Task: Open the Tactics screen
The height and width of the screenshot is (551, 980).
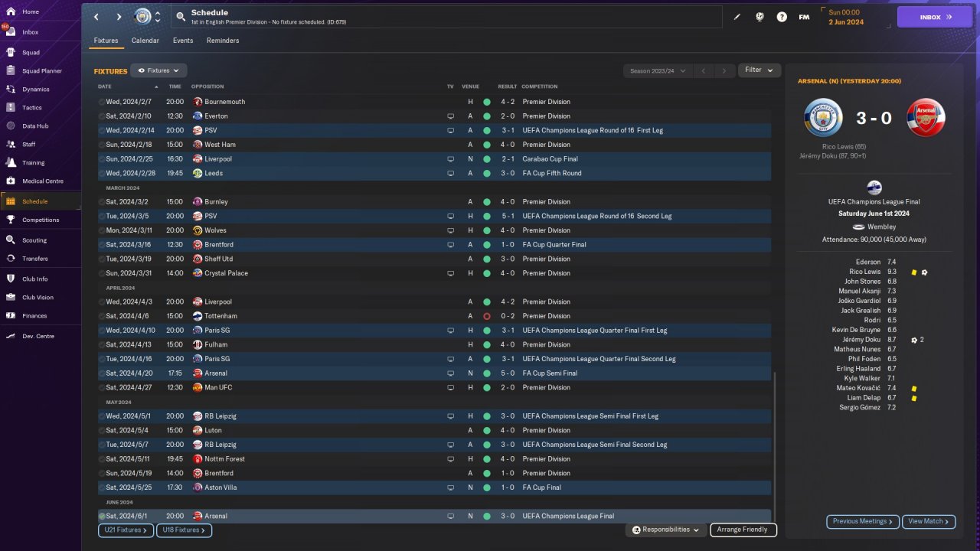Action: click(x=41, y=108)
